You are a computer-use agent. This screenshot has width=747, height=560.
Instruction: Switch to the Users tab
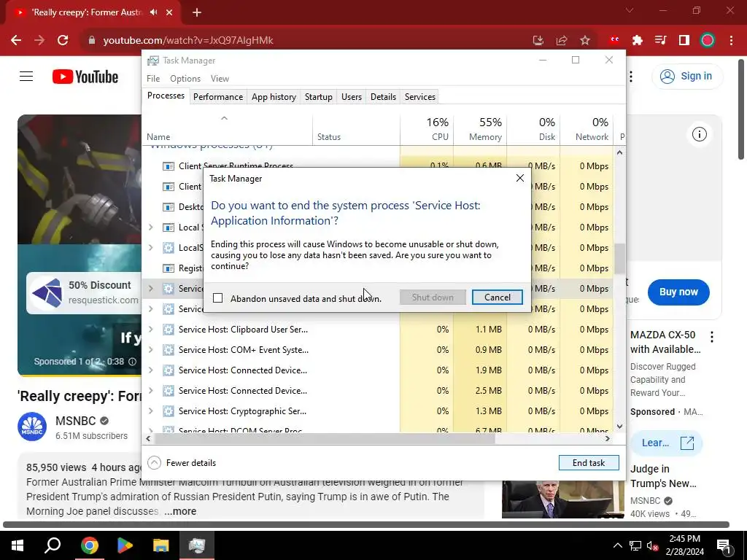351,97
